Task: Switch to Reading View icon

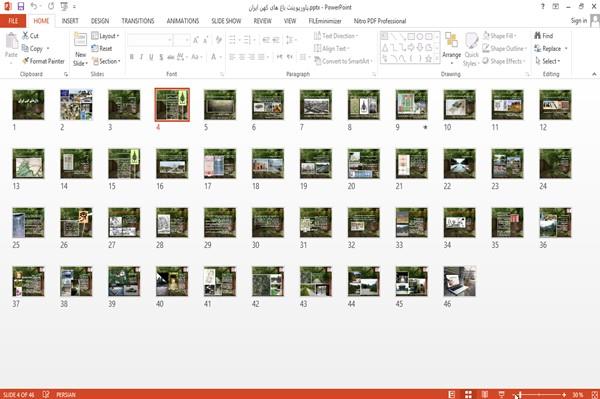Action: pos(485,394)
